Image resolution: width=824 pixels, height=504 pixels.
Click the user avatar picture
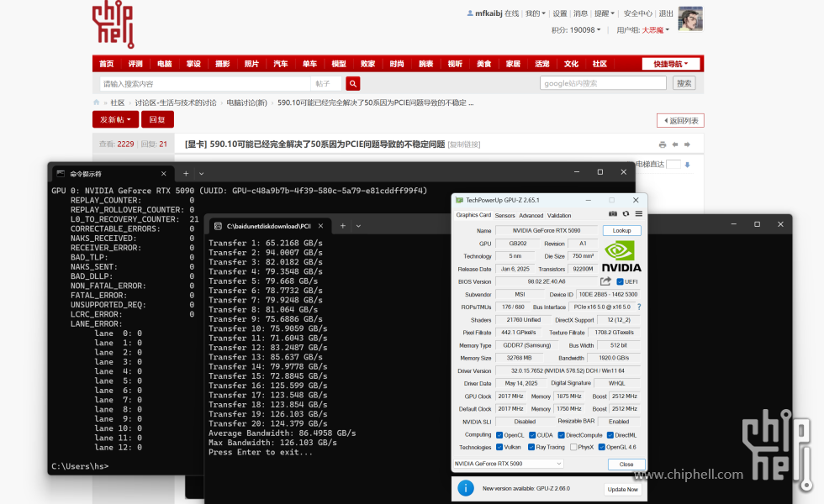tap(690, 19)
